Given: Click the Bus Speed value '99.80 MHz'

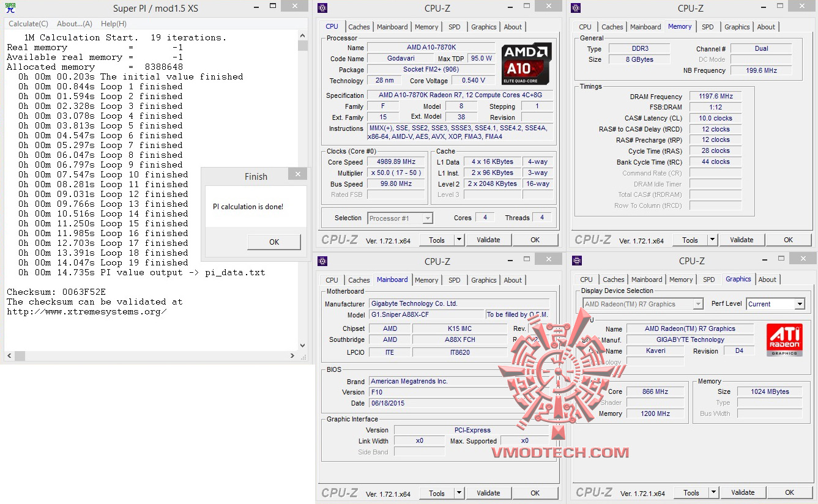Looking at the screenshot, I should (x=396, y=184).
